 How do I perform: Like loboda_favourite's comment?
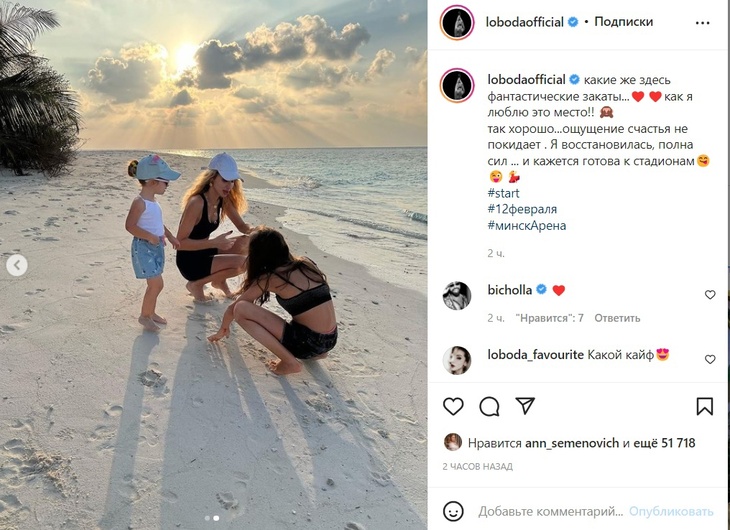pyautogui.click(x=710, y=359)
